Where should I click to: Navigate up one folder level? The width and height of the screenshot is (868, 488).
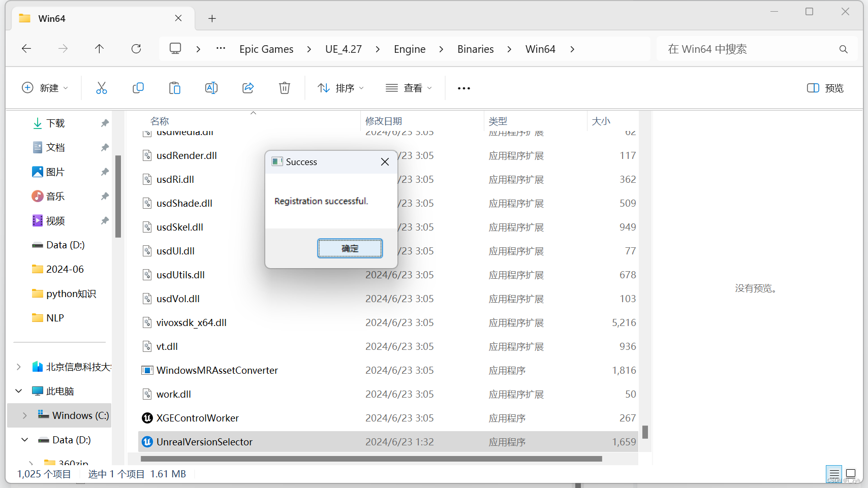(99, 49)
